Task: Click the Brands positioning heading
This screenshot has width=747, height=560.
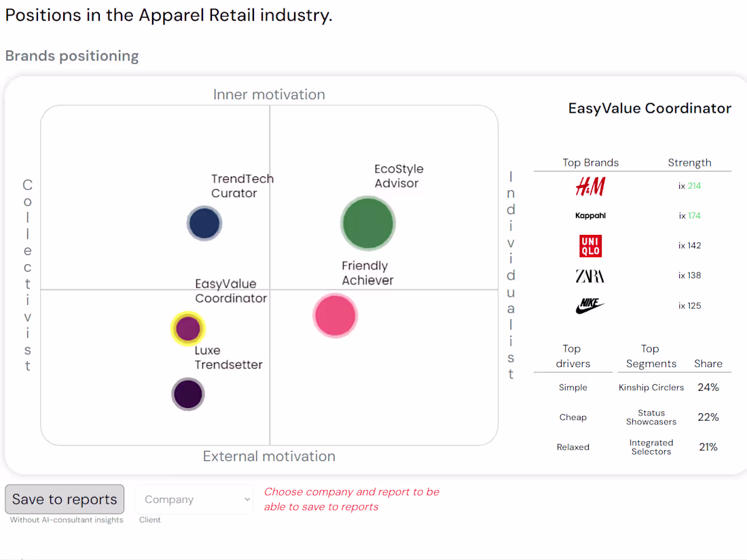Action: [x=71, y=56]
